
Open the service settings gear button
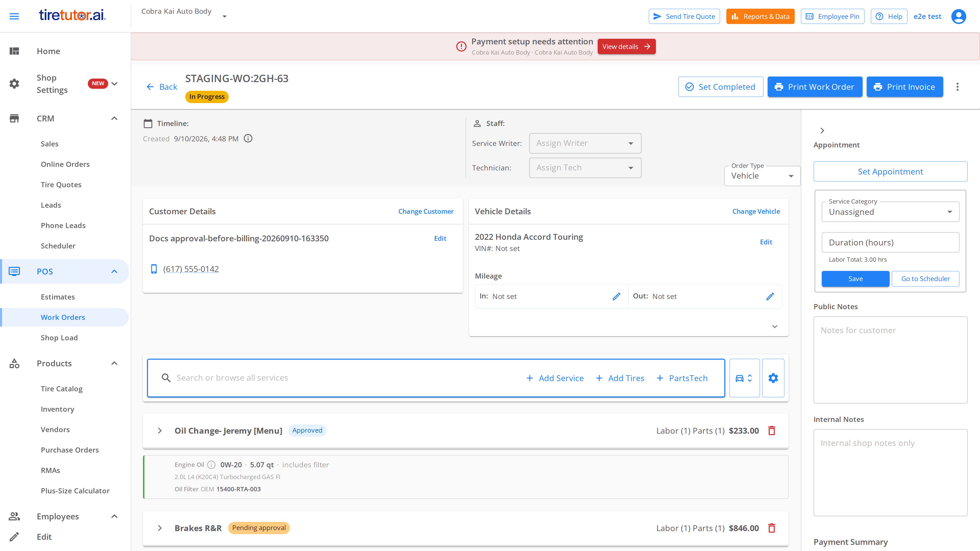coord(773,378)
